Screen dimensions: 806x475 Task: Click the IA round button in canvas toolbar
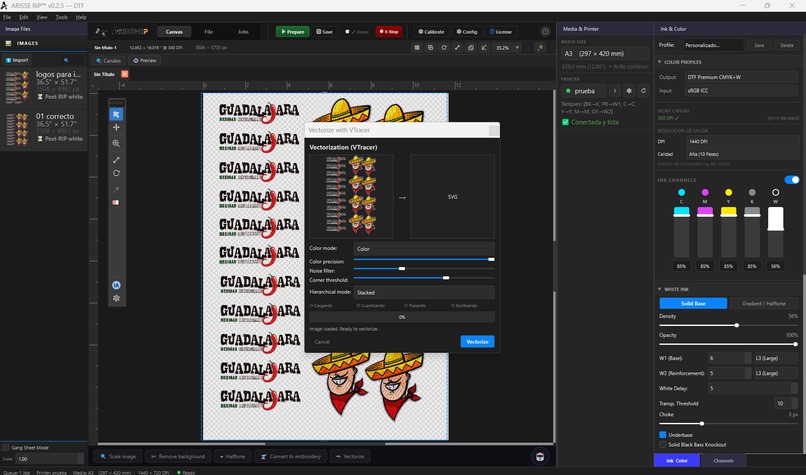[x=116, y=285]
